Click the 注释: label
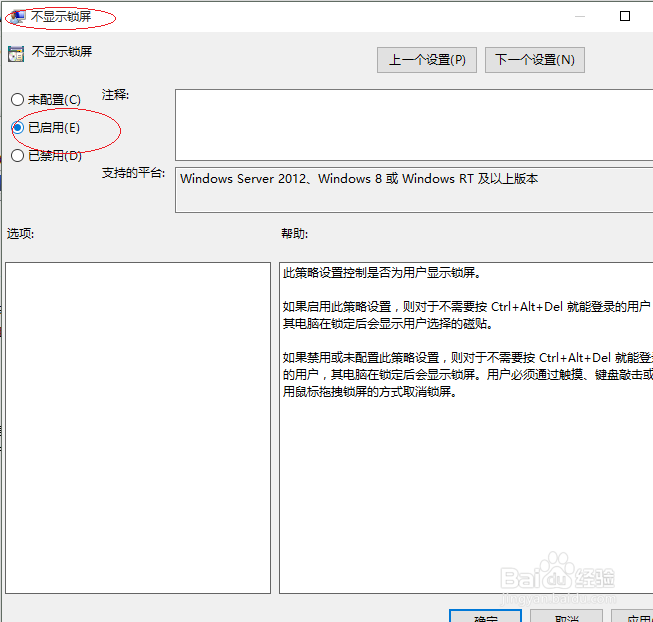The image size is (653, 622). tap(115, 95)
